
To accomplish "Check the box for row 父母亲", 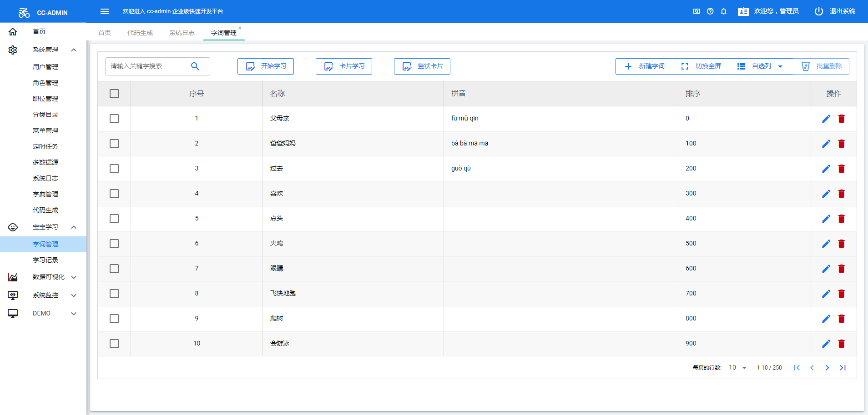I will 114,119.
